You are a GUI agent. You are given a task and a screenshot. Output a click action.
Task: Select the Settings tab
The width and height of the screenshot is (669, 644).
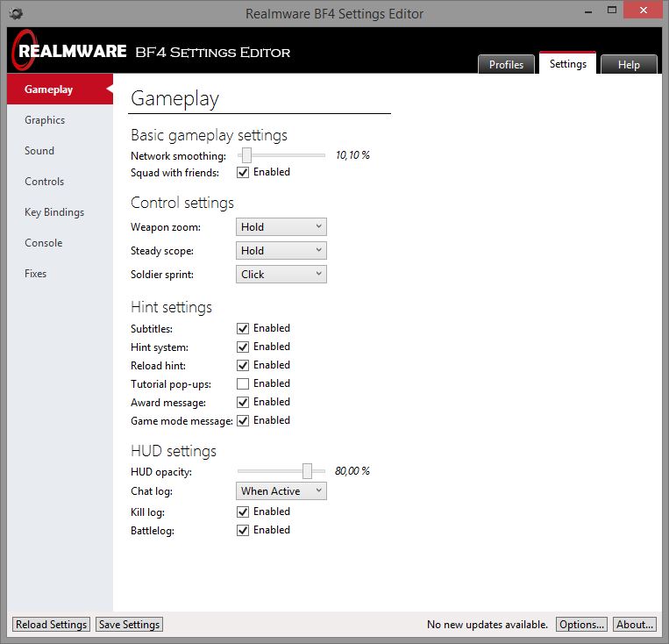click(x=567, y=63)
